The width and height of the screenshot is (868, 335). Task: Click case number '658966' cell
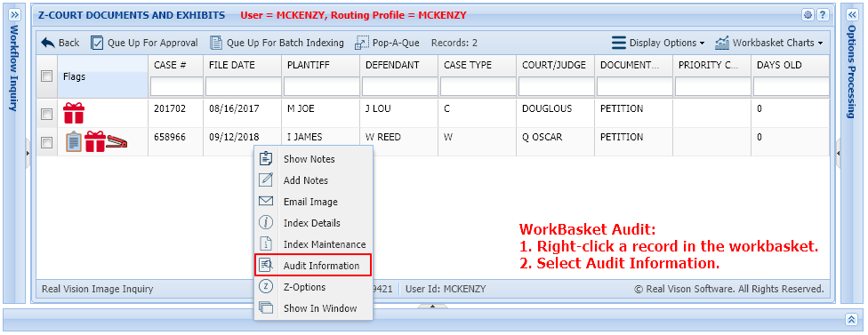(x=169, y=137)
